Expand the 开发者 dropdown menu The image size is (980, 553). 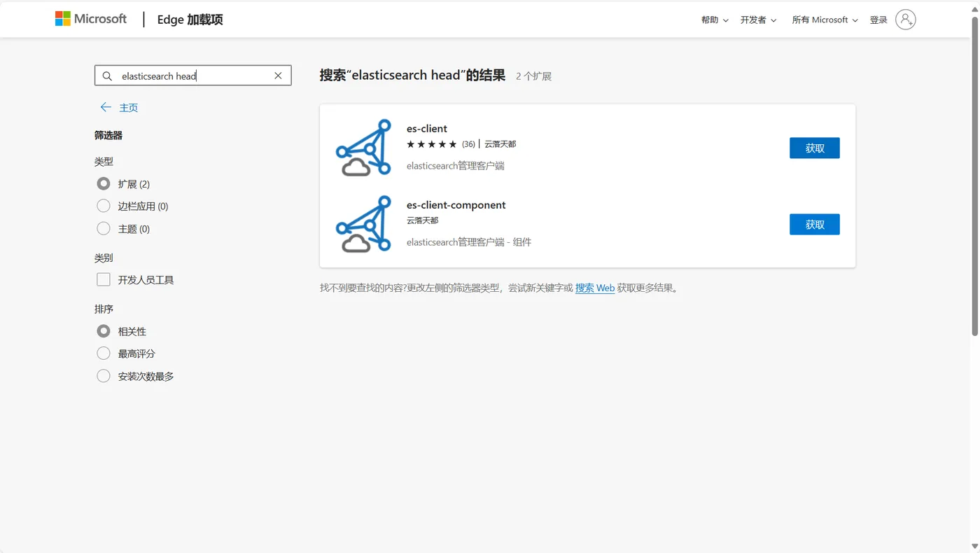[x=758, y=20]
